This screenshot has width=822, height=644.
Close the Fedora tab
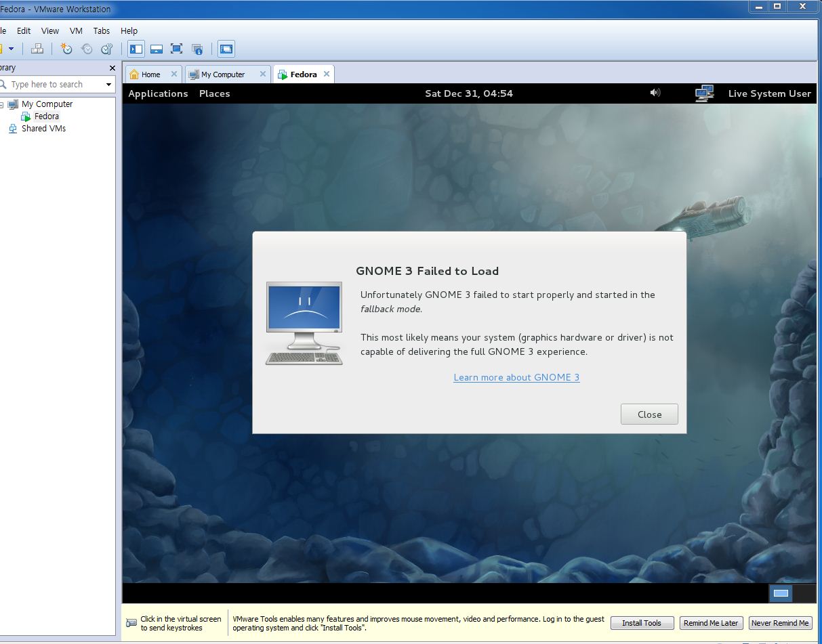[327, 74]
